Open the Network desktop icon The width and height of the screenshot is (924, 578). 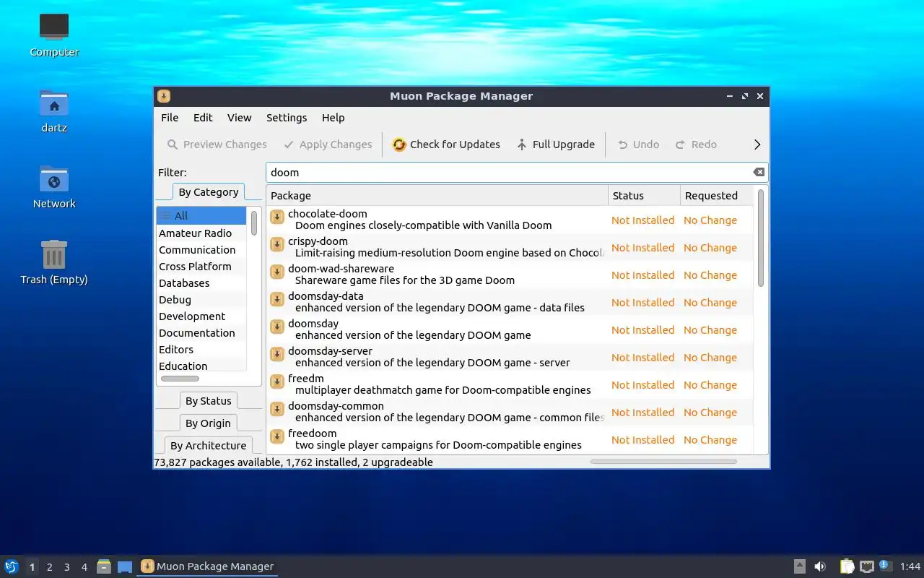(x=54, y=186)
